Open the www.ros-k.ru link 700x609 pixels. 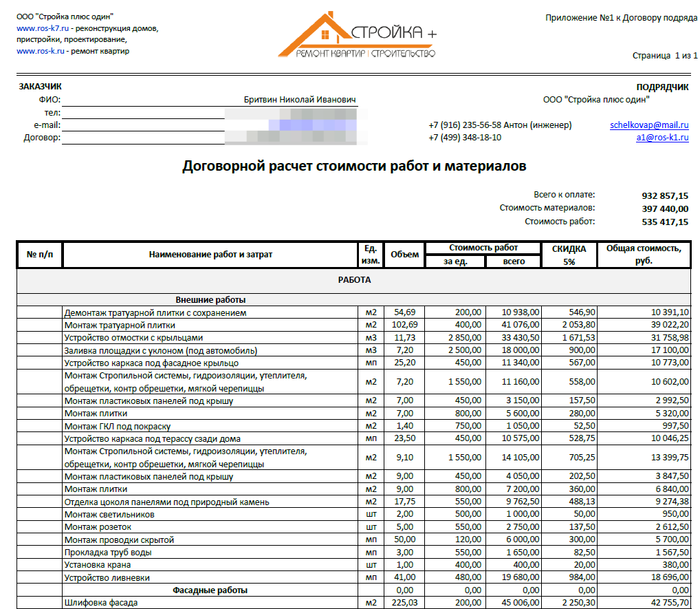[41, 51]
